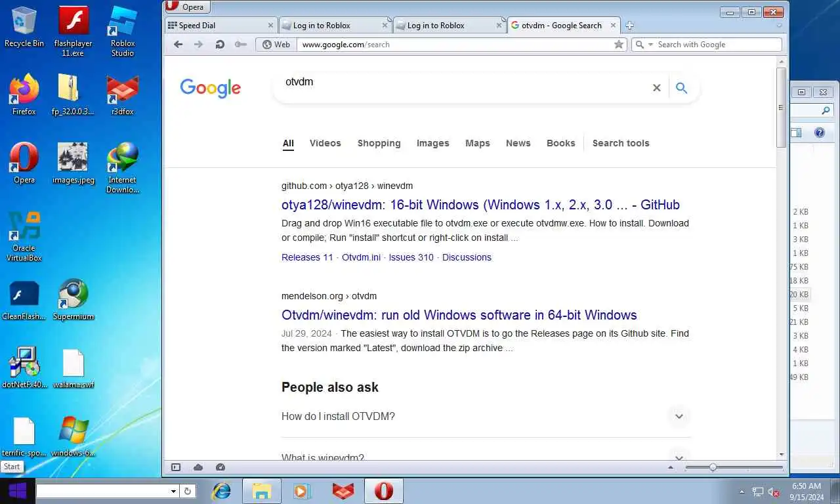Click the Web security badge
Screen dimensions: 840x504
point(276,45)
